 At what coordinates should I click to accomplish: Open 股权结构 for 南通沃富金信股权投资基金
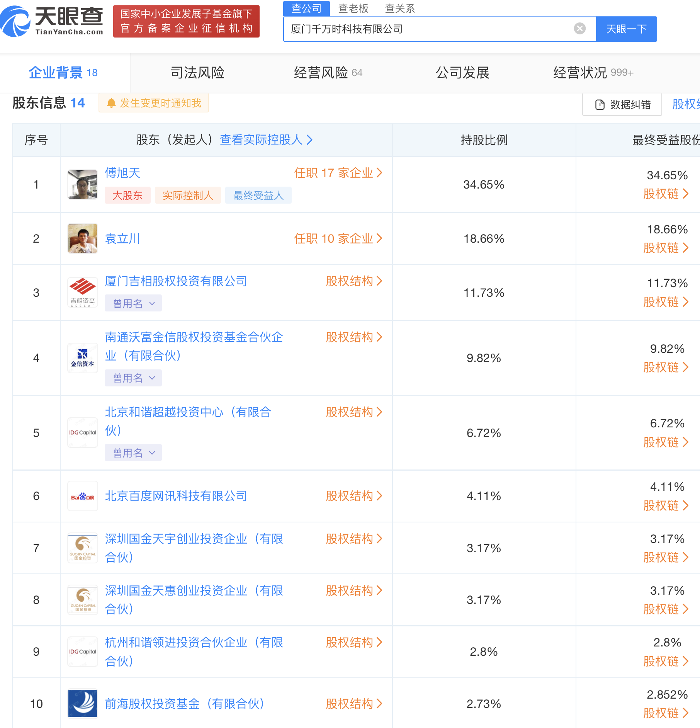point(354,337)
